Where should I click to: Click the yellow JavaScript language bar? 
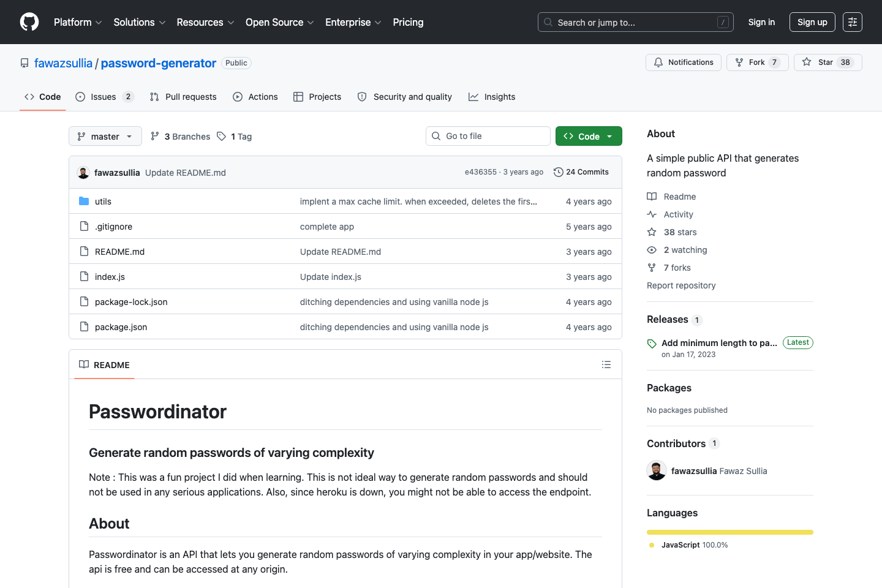pyautogui.click(x=729, y=532)
